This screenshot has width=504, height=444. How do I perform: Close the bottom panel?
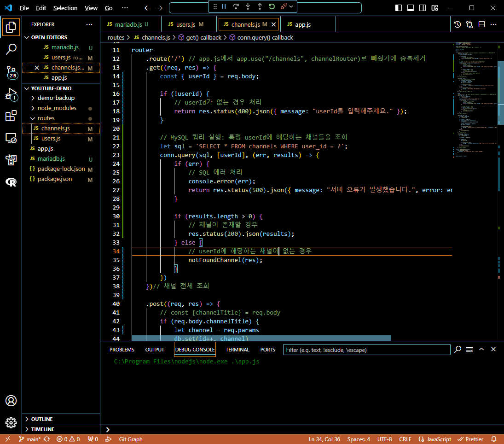click(493, 350)
